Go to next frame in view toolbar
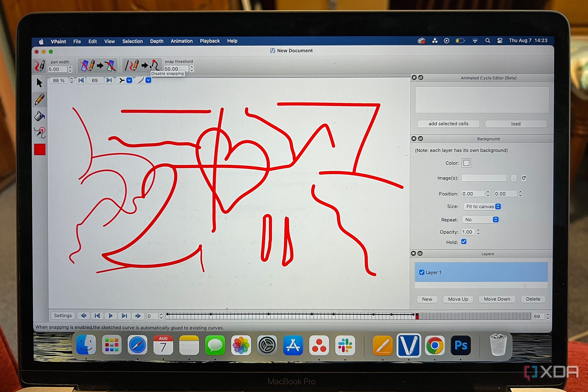 click(x=109, y=81)
